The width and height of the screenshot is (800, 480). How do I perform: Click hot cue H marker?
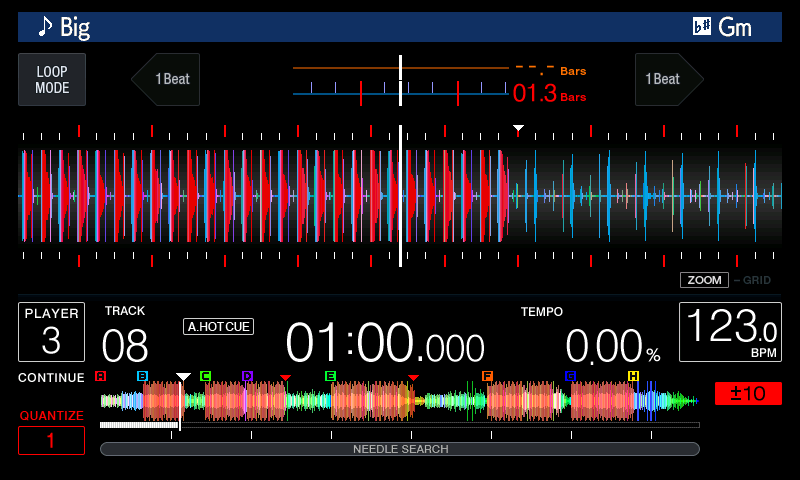633,376
